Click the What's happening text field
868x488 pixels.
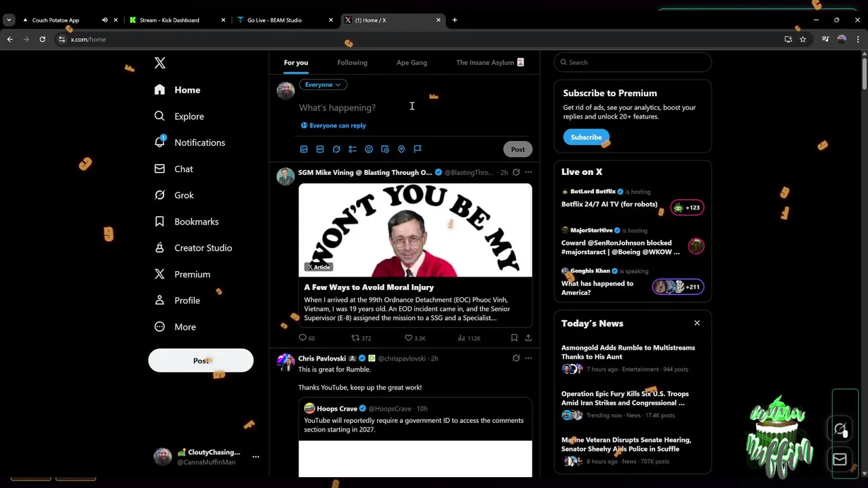coord(415,108)
